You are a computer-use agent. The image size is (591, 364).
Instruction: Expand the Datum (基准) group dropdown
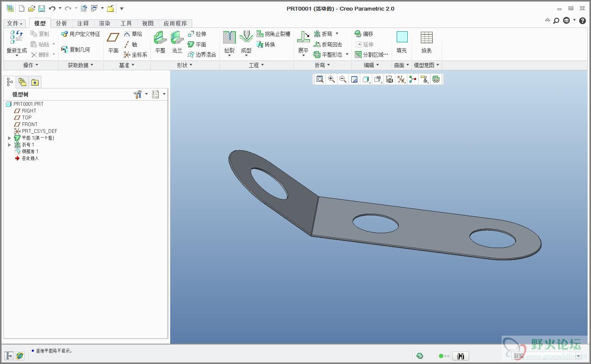coord(127,65)
